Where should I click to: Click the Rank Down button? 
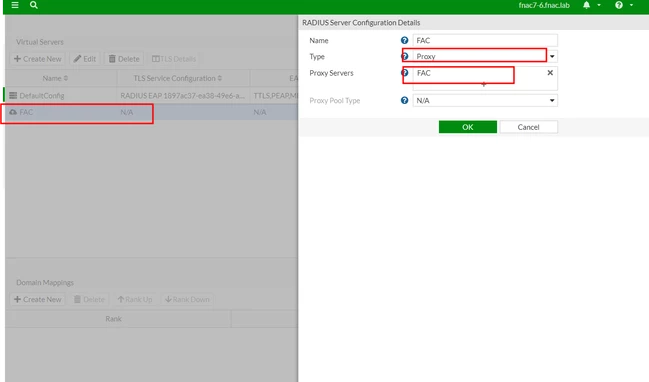[x=187, y=299]
